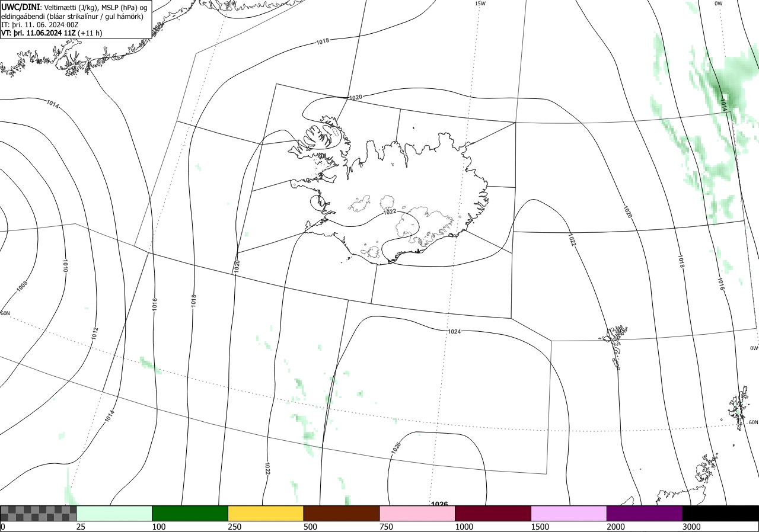Click the pink 750–1000 legend swatch
Viewport: 759px width, 532px height.
point(417,513)
